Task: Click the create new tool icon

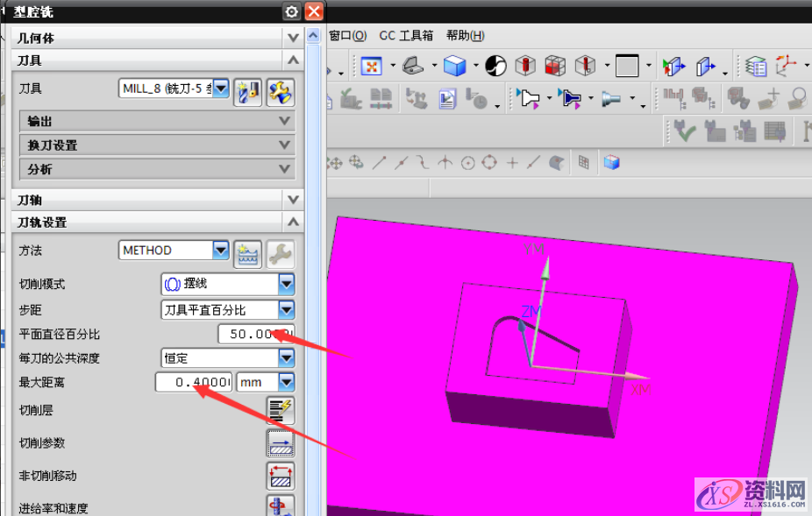Action: pos(248,91)
